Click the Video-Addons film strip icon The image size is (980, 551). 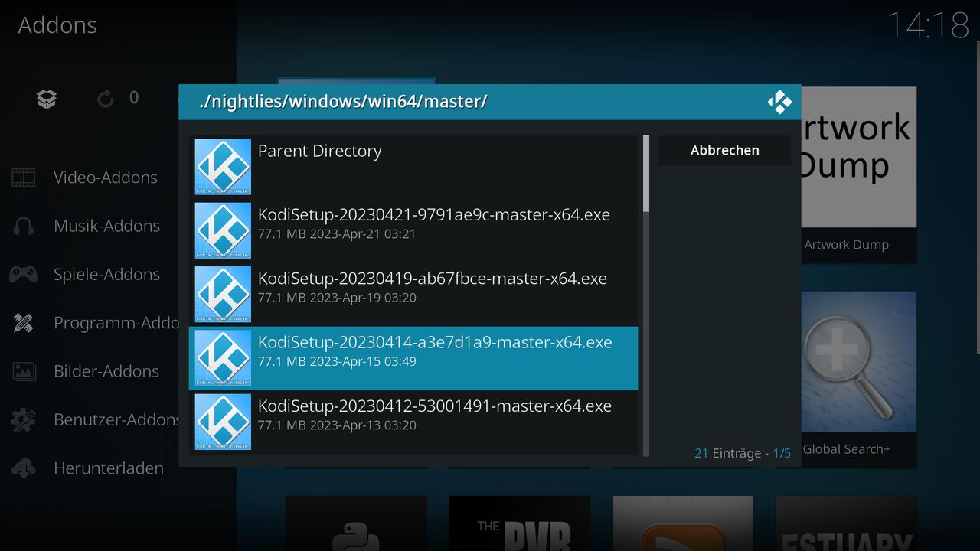(24, 178)
